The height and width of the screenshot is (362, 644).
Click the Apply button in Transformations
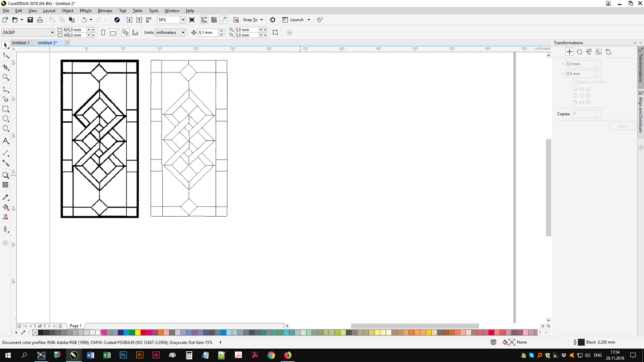[622, 126]
